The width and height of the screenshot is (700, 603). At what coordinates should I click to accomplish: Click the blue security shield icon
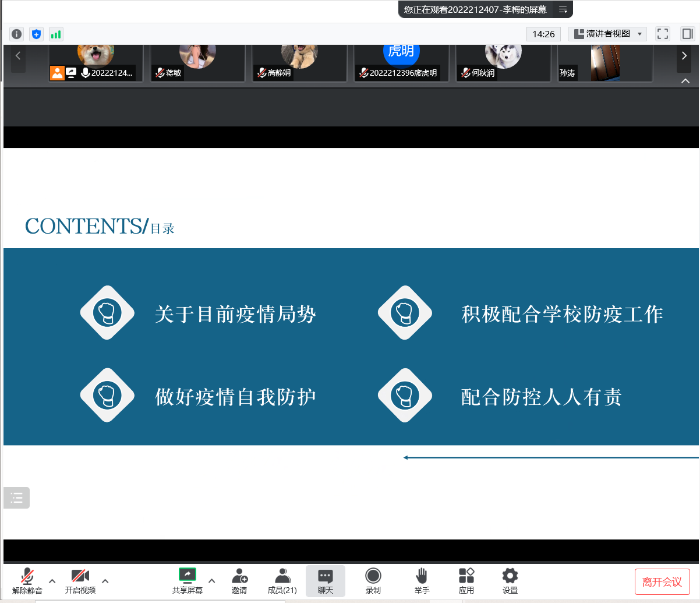pos(36,34)
